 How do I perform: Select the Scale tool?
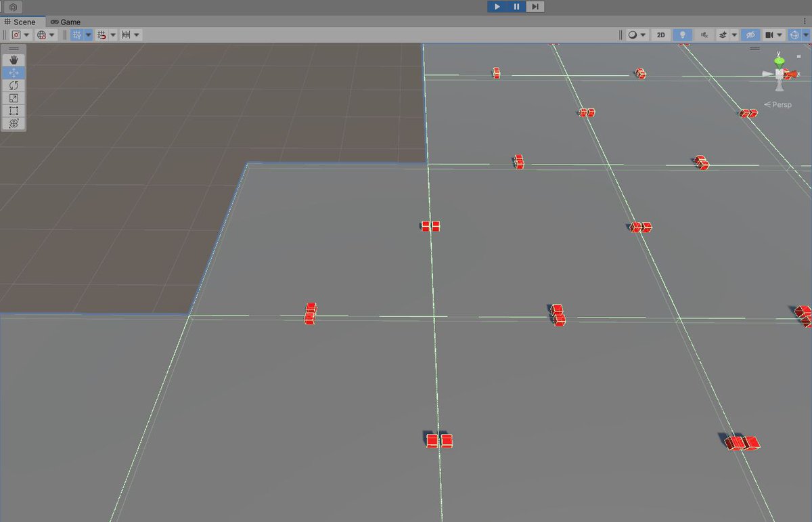14,98
